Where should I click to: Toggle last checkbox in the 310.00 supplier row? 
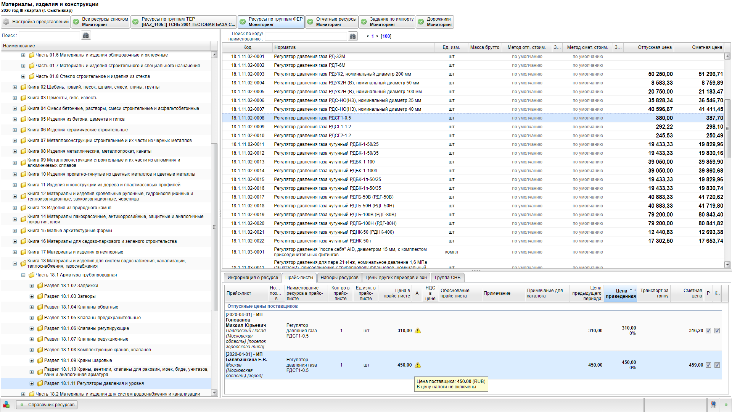click(x=717, y=330)
